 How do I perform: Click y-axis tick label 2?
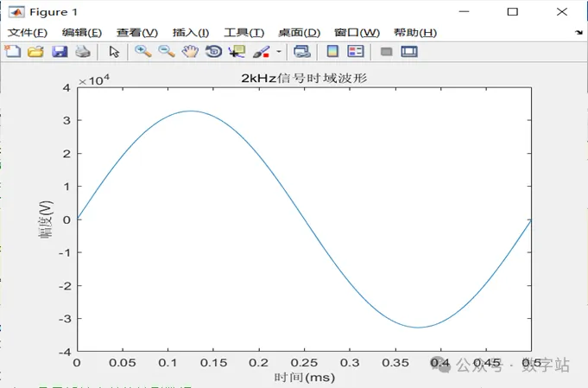(66, 154)
